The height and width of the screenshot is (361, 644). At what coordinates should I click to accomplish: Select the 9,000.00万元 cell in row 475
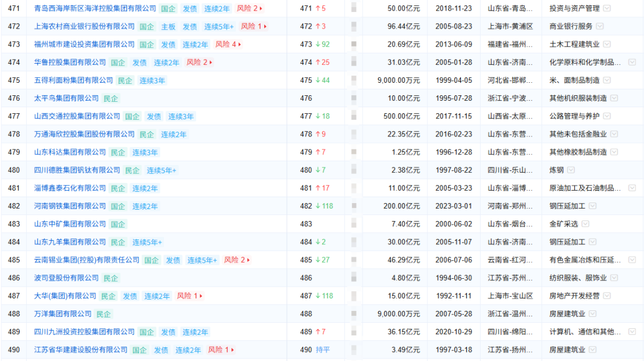pyautogui.click(x=398, y=80)
